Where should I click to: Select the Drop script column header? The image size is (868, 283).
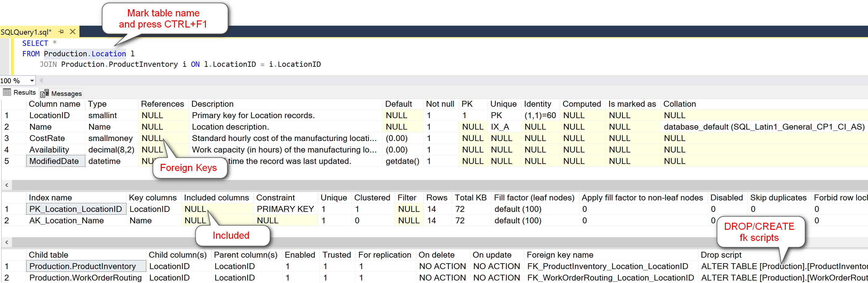click(721, 255)
